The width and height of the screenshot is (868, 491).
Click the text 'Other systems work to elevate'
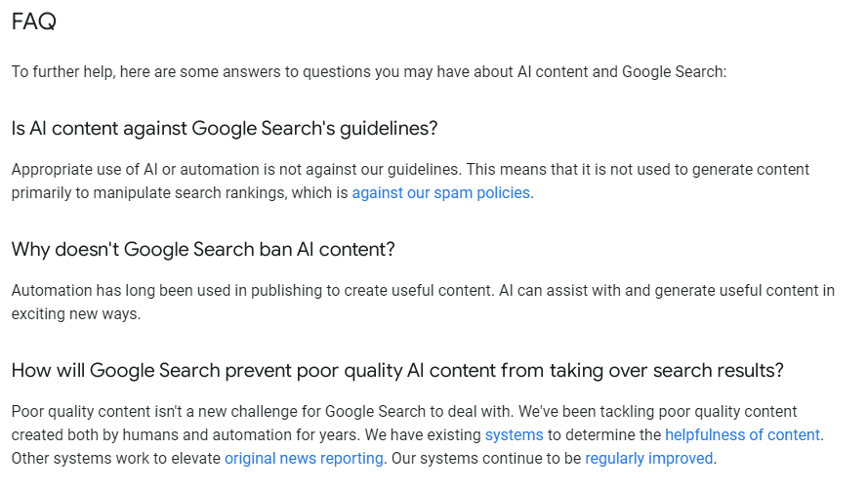click(115, 459)
